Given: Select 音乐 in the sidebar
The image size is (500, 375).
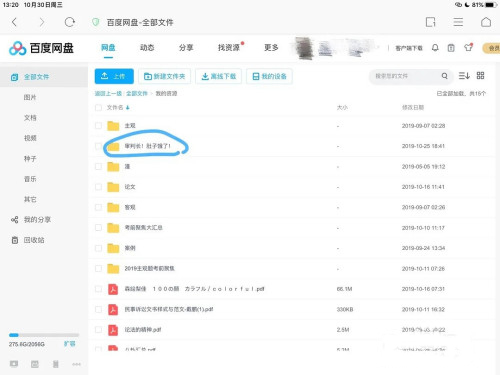Looking at the screenshot, I should coord(30,179).
